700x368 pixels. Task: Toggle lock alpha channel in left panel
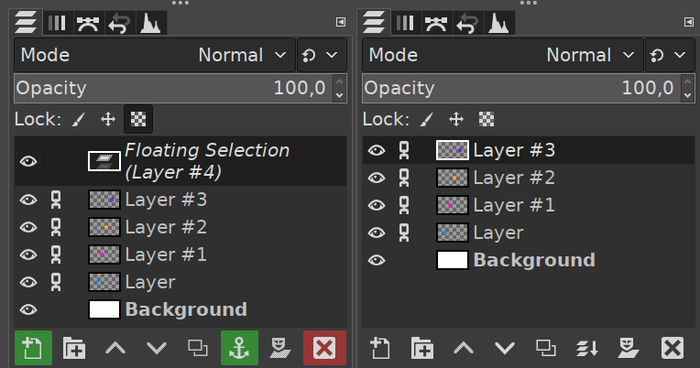[138, 119]
